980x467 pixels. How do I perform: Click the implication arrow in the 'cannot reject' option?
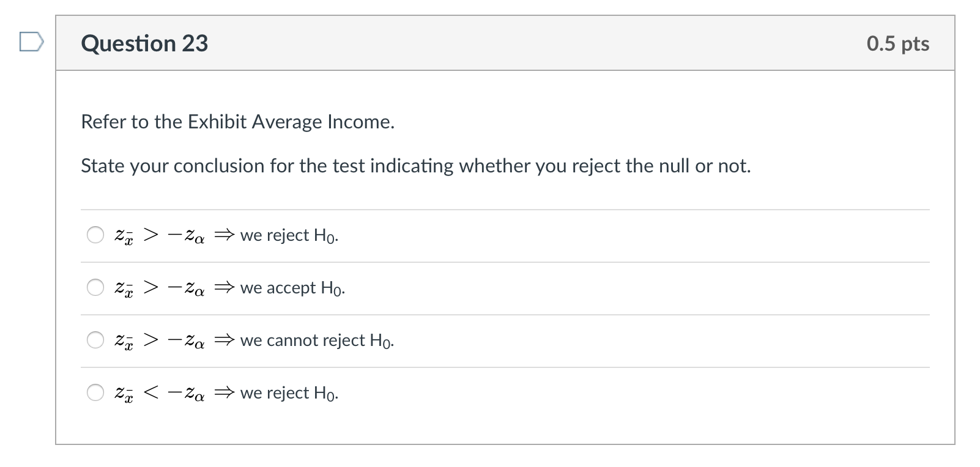coord(225,340)
